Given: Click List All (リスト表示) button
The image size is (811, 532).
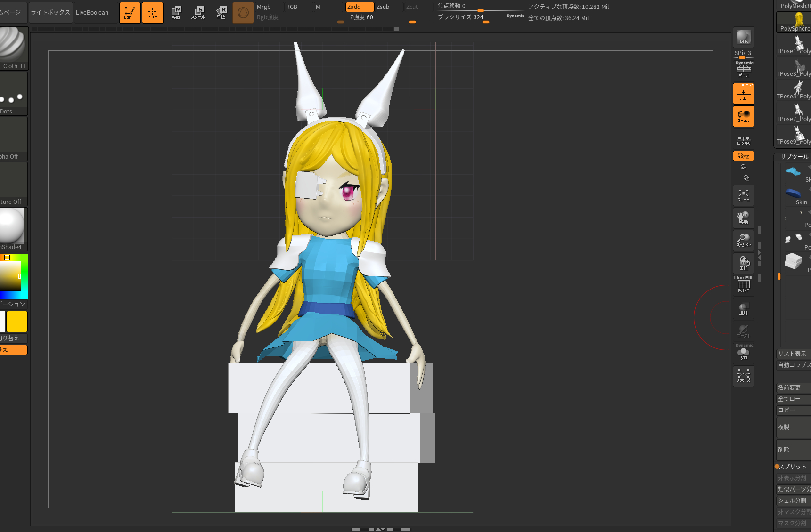Looking at the screenshot, I should click(x=794, y=354).
